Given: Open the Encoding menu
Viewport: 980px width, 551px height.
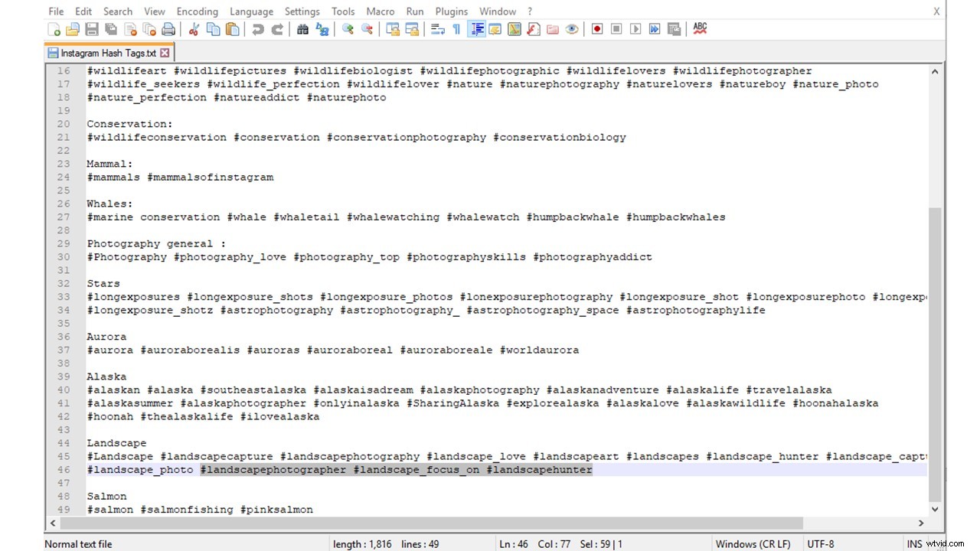Looking at the screenshot, I should (x=197, y=11).
